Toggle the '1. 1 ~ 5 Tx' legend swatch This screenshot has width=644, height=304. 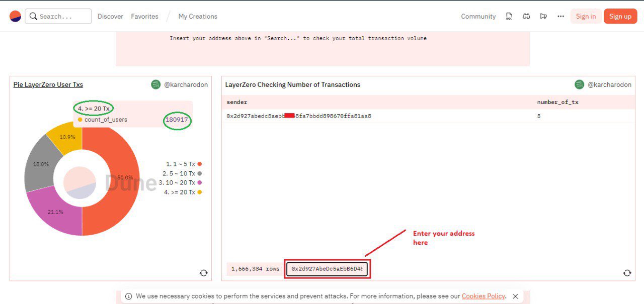[200, 164]
